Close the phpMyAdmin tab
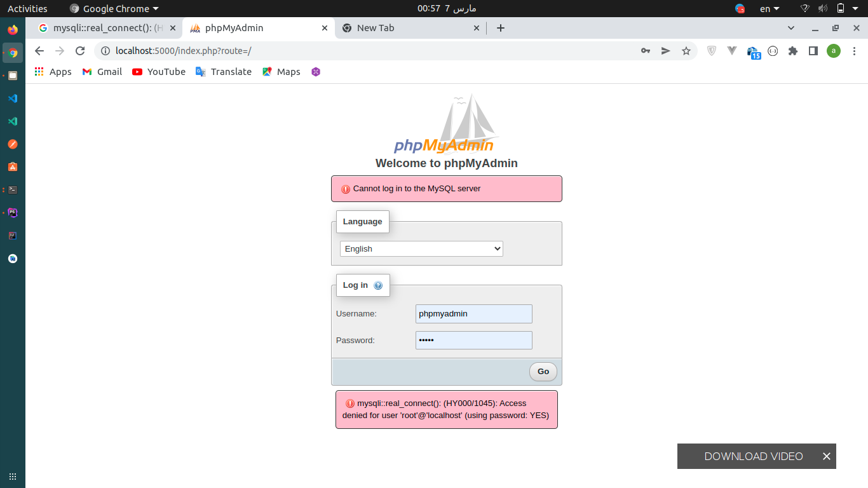The image size is (868, 488). coord(325,28)
